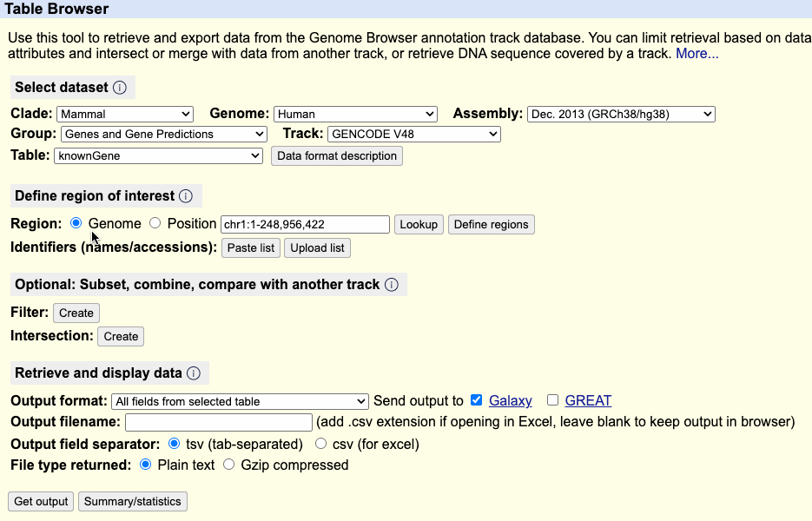The width and height of the screenshot is (812, 521).
Task: Click the Output filename text field
Action: 218,422
